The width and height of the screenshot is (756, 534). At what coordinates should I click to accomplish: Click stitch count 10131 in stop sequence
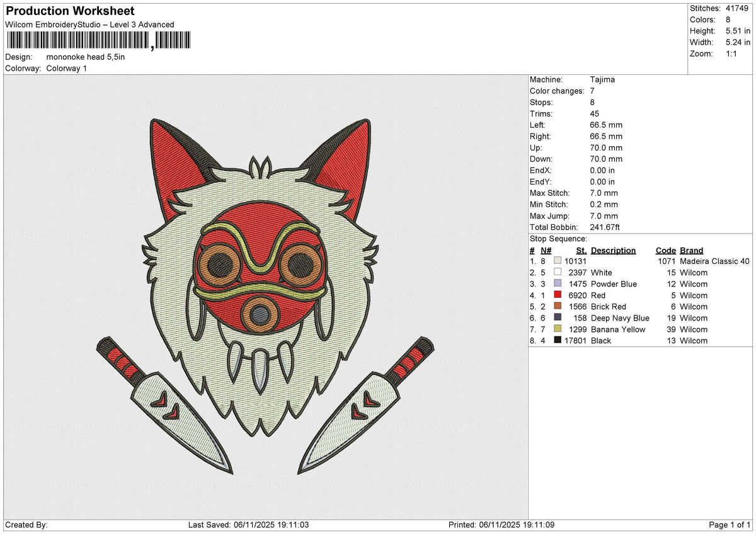click(575, 261)
